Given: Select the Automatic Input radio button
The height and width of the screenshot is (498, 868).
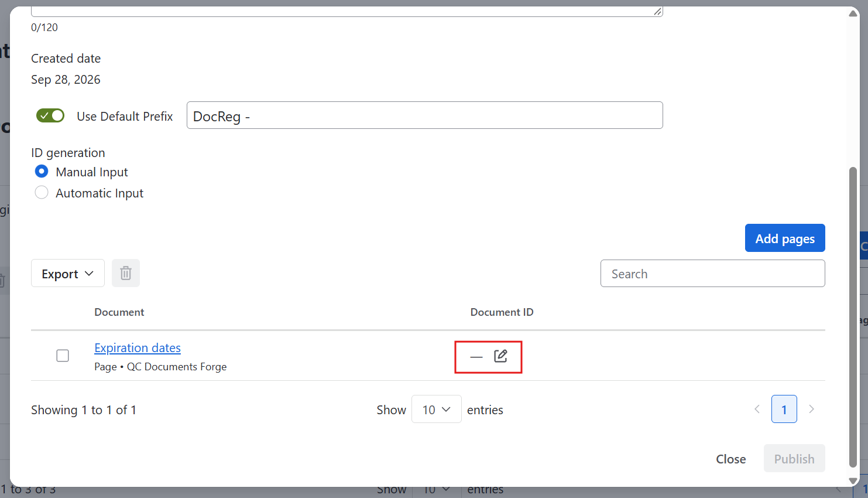Looking at the screenshot, I should coord(42,193).
